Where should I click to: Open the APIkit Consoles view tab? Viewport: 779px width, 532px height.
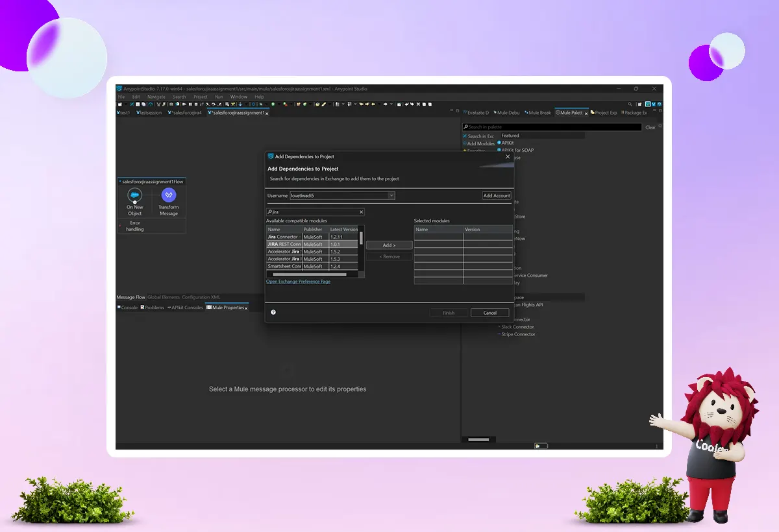click(x=186, y=308)
